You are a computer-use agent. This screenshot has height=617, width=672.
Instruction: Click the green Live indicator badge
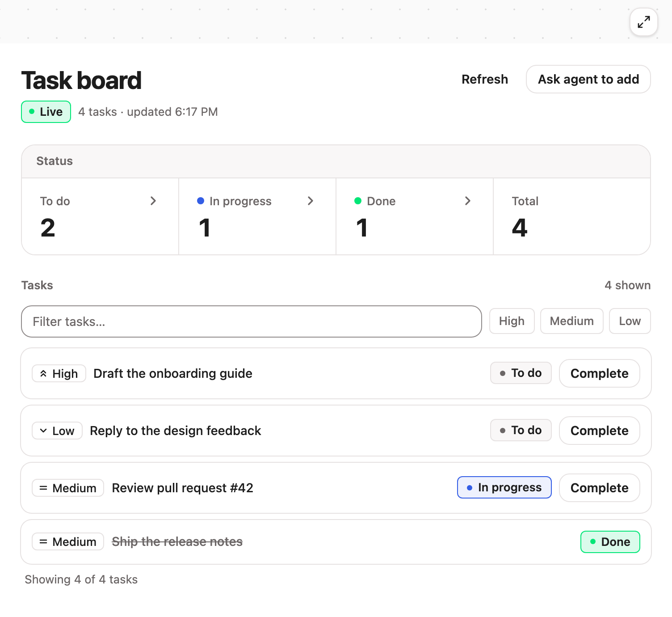[46, 112]
